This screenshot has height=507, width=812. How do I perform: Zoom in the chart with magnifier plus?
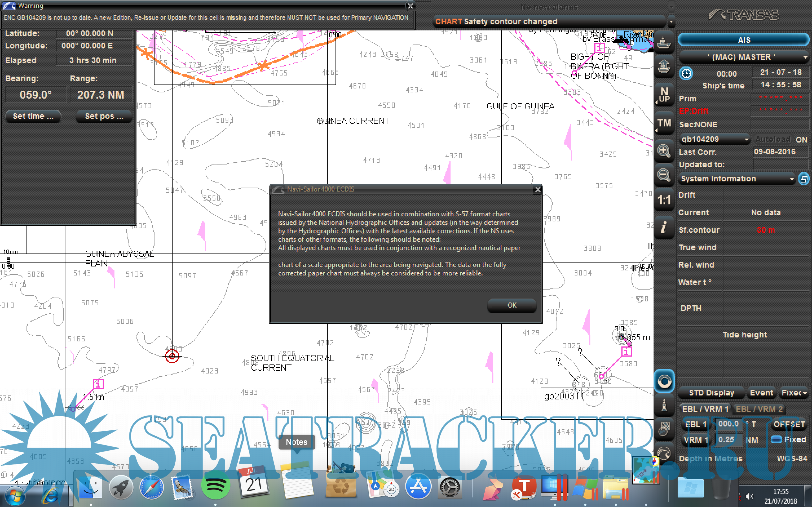click(x=664, y=151)
